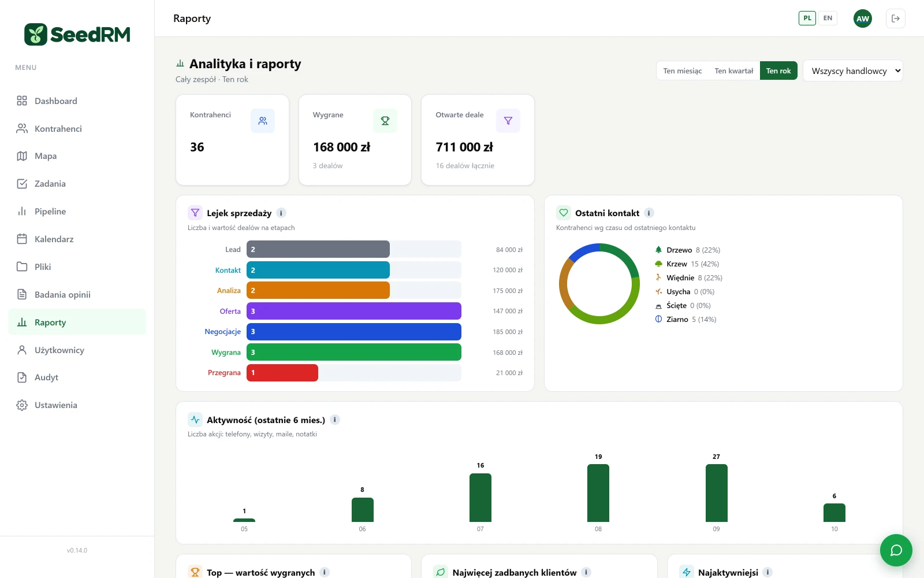This screenshot has width=924, height=578.
Task: Click the contacts icon on Kontrahenci card
Action: click(x=263, y=121)
